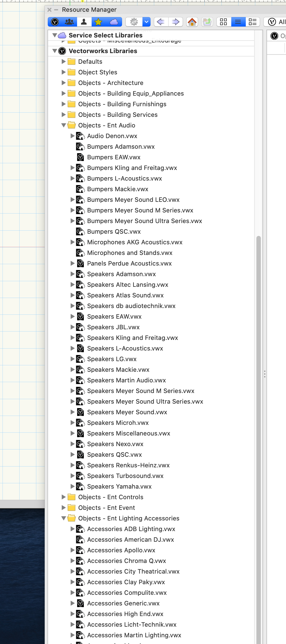
Task: Expand the Objects - Ent Controls folder
Action: point(64,497)
